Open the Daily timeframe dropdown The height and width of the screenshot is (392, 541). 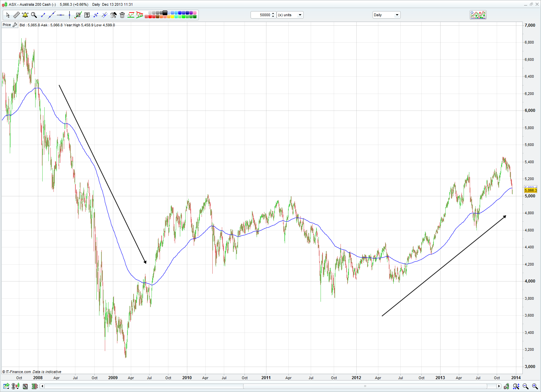pyautogui.click(x=386, y=15)
